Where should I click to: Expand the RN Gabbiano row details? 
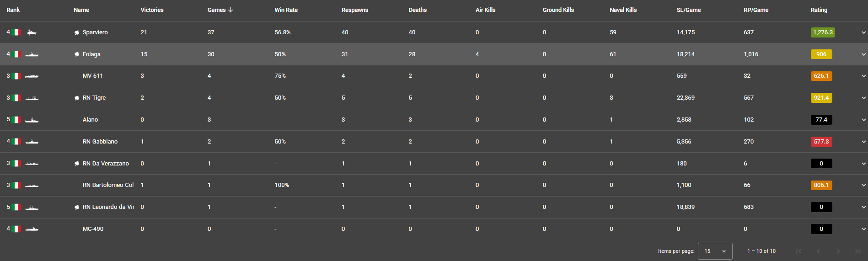tap(863, 142)
